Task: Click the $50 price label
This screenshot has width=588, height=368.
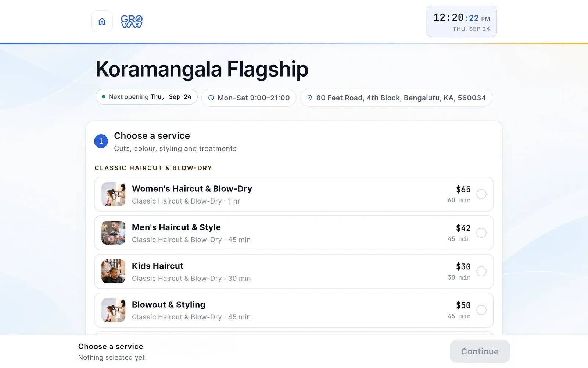Action: point(463,305)
